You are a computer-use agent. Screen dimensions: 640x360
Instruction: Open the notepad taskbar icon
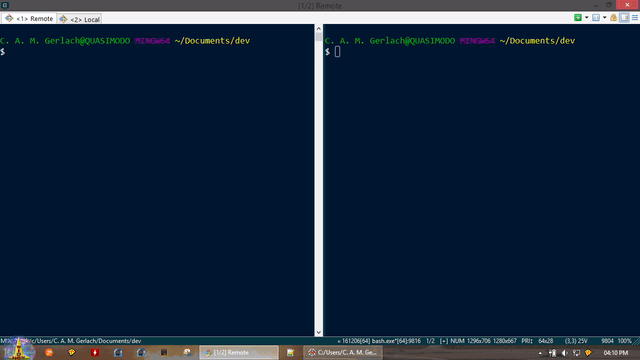pyautogui.click(x=290, y=352)
